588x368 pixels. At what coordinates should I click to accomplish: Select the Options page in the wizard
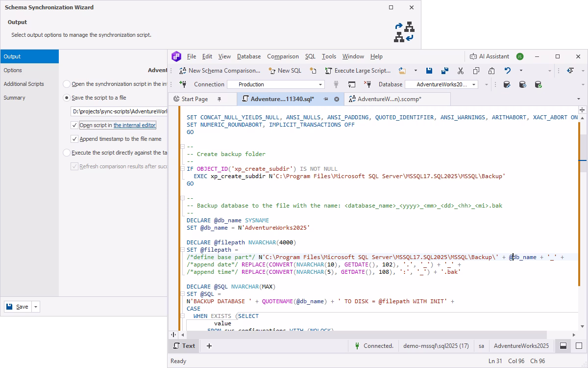pos(29,70)
